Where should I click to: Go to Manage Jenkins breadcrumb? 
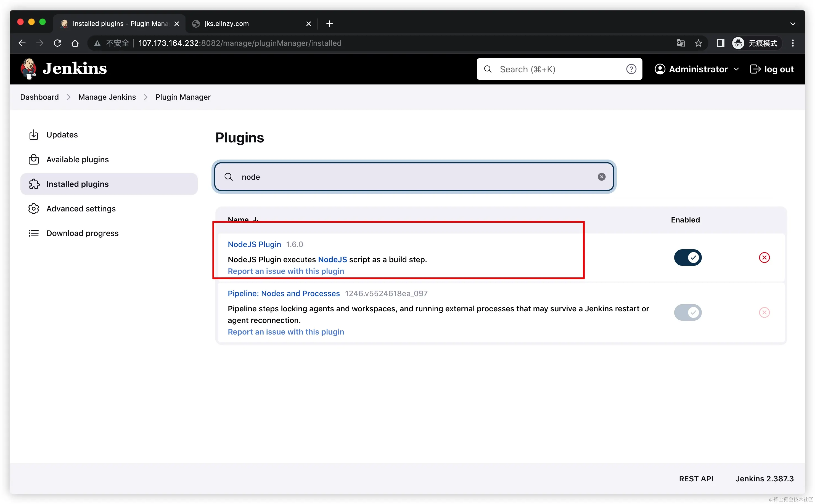pyautogui.click(x=107, y=97)
